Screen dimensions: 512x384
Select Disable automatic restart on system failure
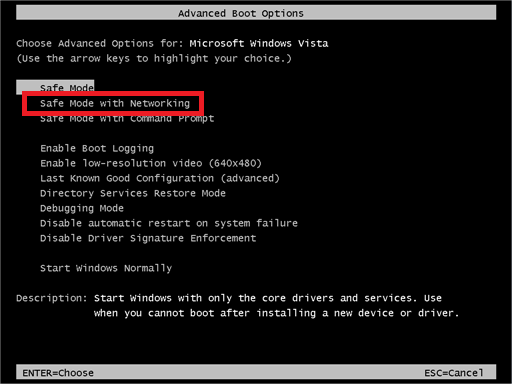(169, 223)
